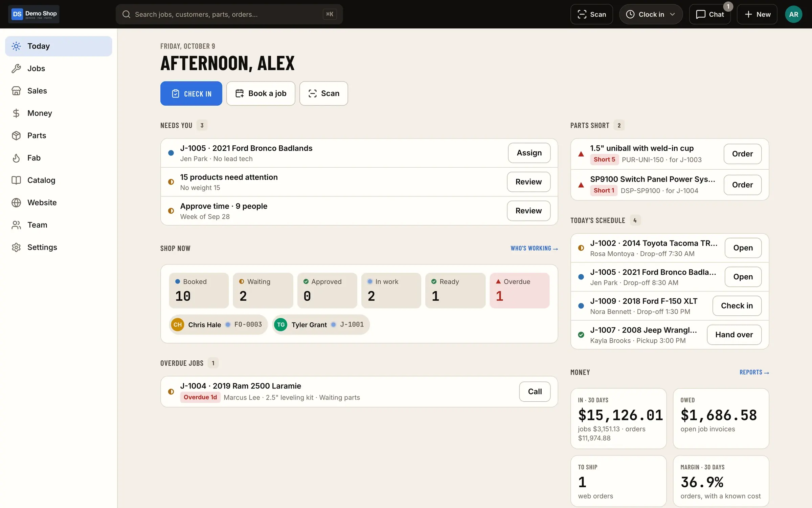Image resolution: width=812 pixels, height=508 pixels.
Task: Click the blue CHECK IN button
Action: pos(191,93)
